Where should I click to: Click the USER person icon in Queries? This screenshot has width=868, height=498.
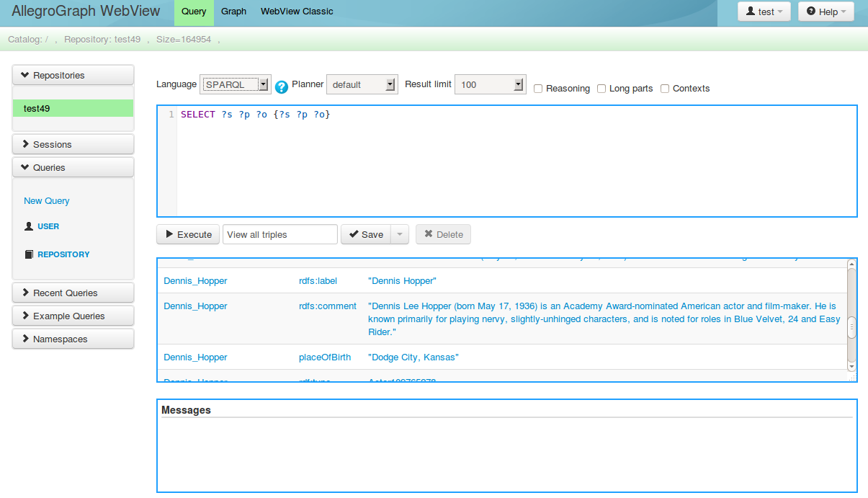29,226
